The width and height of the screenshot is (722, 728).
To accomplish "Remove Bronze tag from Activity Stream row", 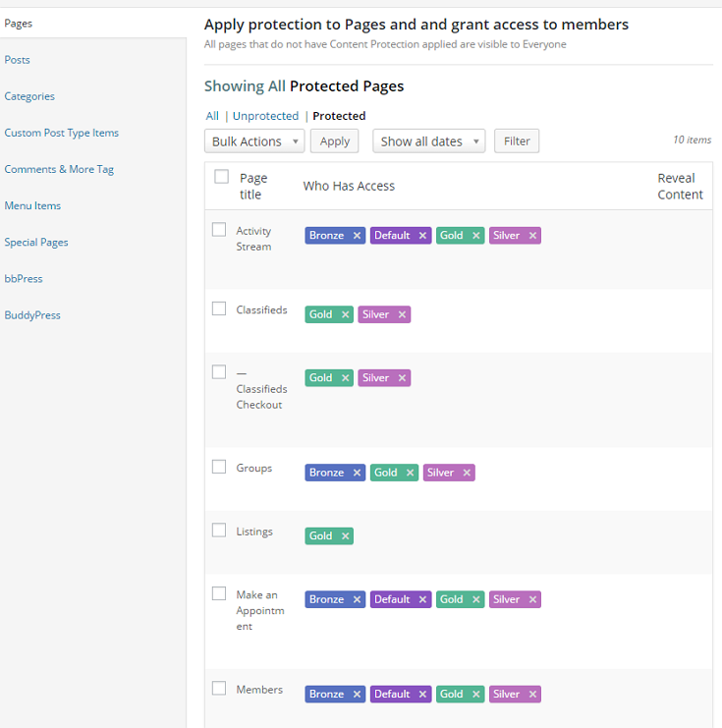I will click(358, 236).
